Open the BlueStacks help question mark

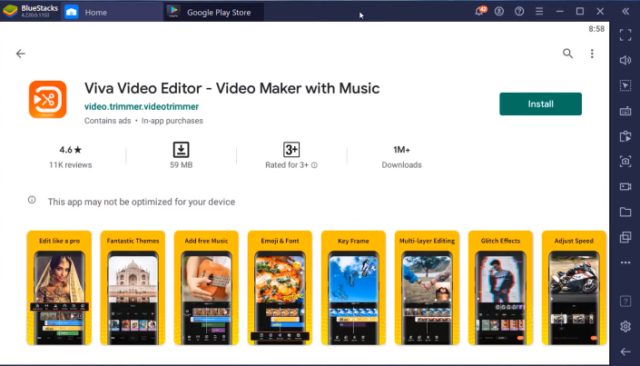click(x=519, y=11)
